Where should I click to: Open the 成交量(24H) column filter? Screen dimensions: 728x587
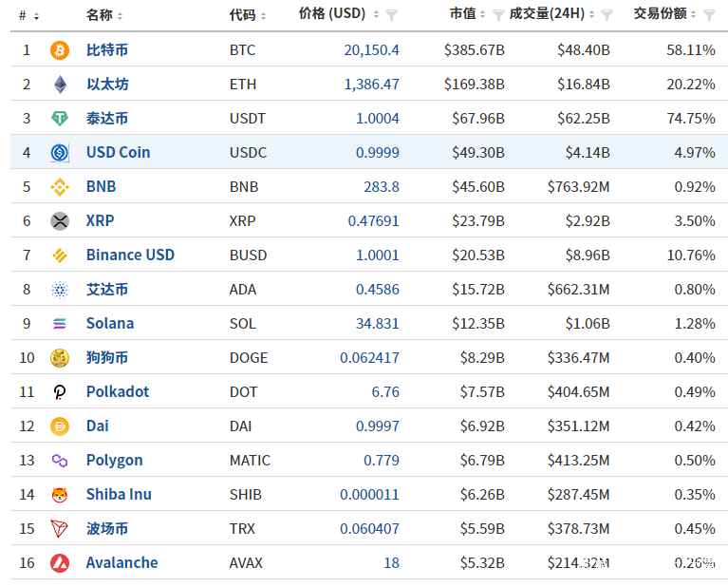[x=607, y=15]
